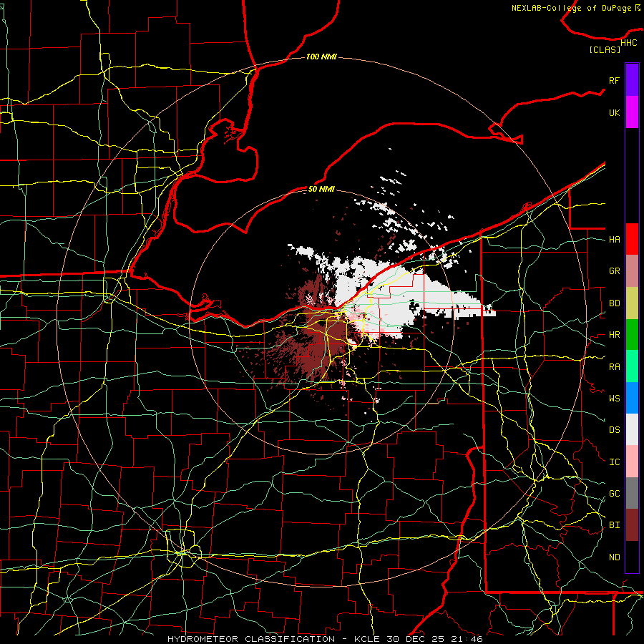Click the RF purple legend swatch
Screen dimensions: 644x644
pos(632,80)
